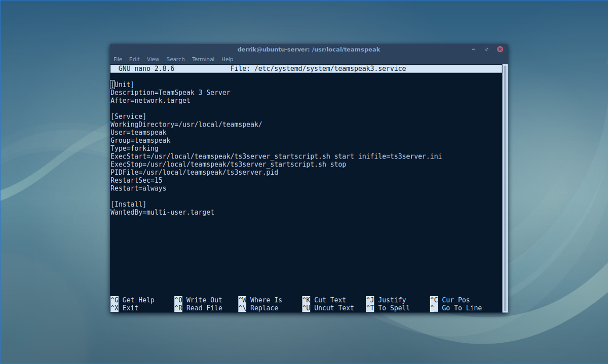Viewport: 608px width, 364px height.
Task: Maximize the terminal window
Action: click(487, 50)
